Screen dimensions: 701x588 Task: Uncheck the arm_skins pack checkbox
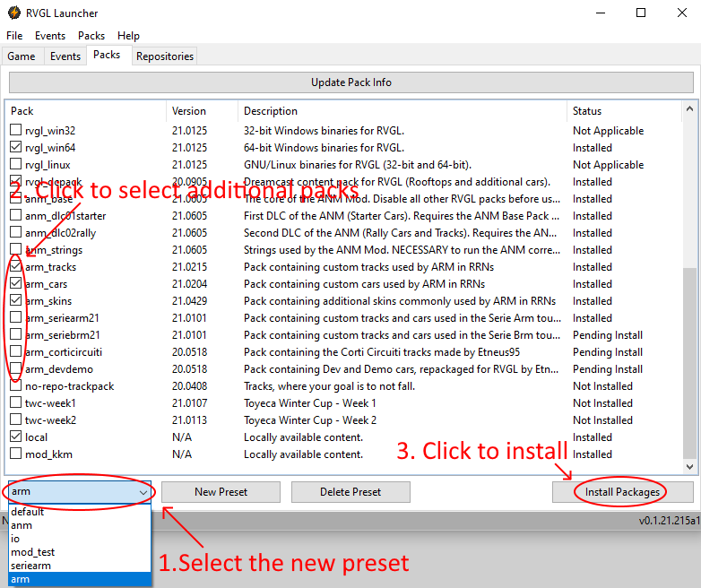click(15, 300)
